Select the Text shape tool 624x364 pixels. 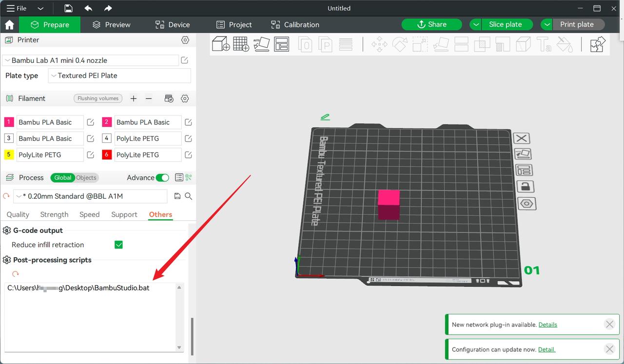click(544, 44)
